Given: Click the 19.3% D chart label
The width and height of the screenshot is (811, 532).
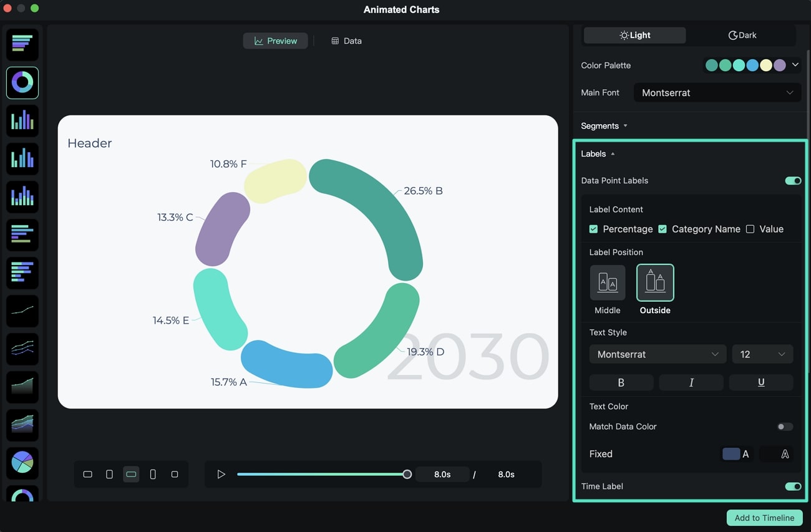Looking at the screenshot, I should tap(425, 352).
